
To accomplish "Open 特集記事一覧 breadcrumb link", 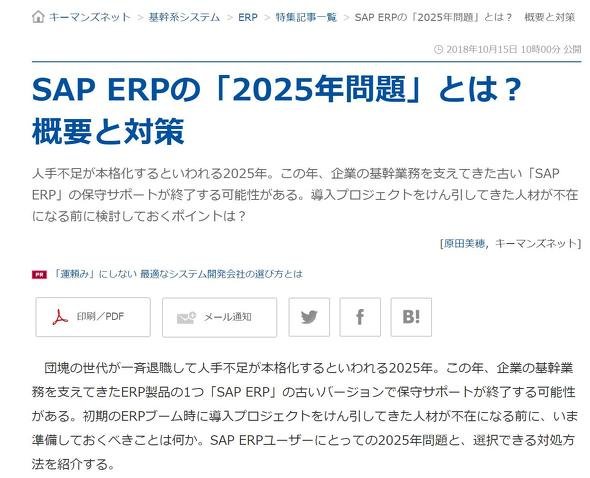I will (x=306, y=17).
